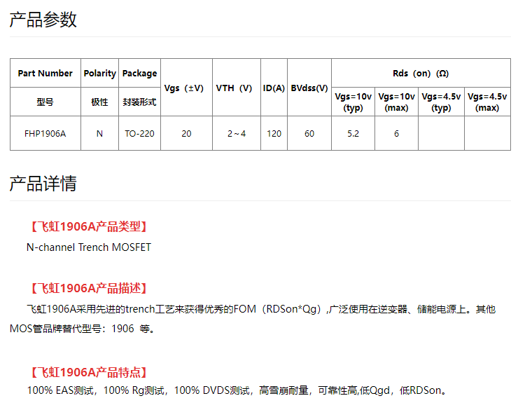This screenshot has height=410, width=532.
Task: Click the Vgs=10v (max) subheader
Action: pos(396,102)
